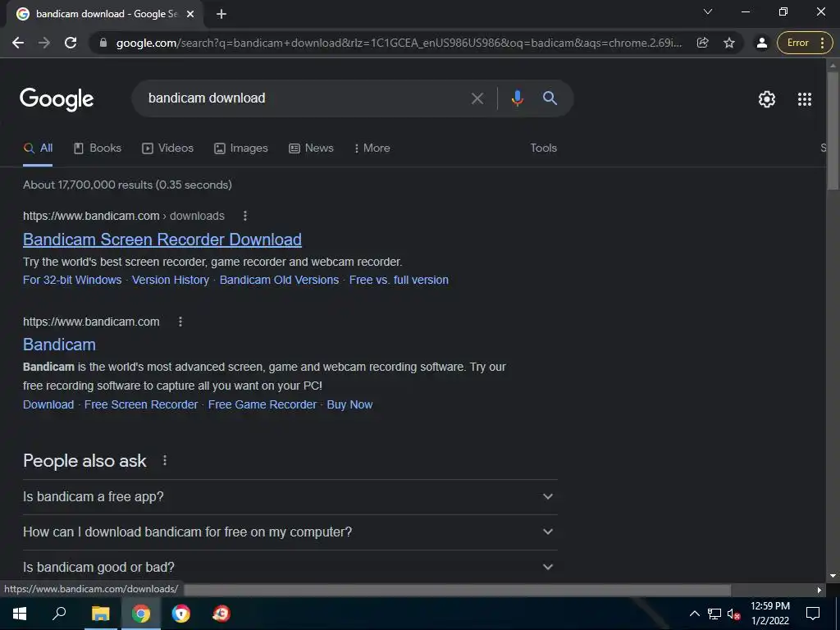Screen dimensions: 840x630
Task: Expand 'Is bandicam a free app?' question
Action: click(x=290, y=496)
